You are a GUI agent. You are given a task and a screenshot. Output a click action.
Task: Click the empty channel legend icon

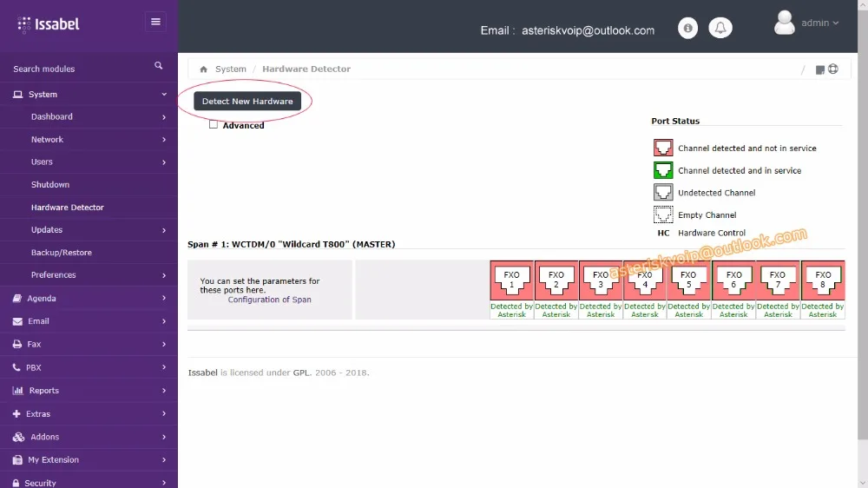663,214
